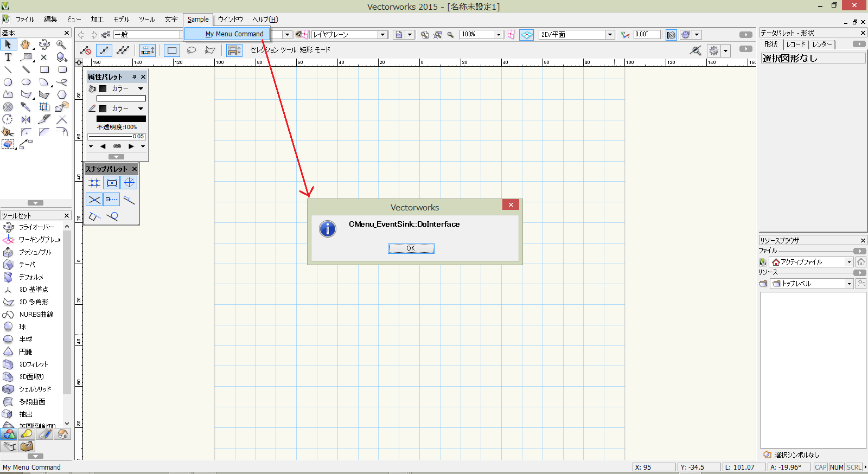Click the Home icon in Resource Browser

point(861,262)
